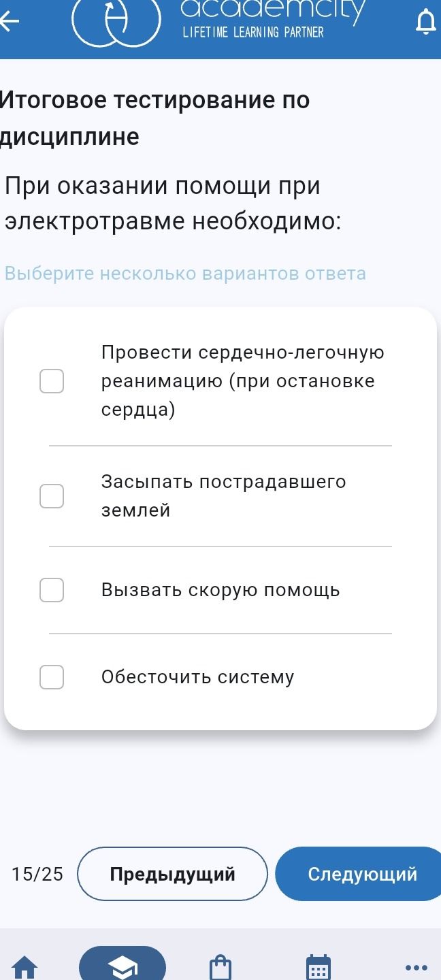Select answer text 'Обесточить систему'
The image size is (441, 980).
tap(198, 677)
